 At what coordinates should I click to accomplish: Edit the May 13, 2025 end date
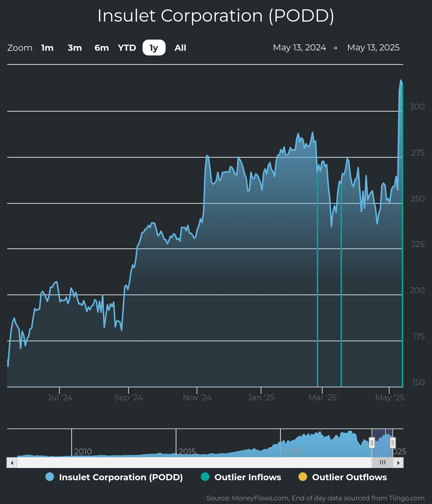(x=373, y=48)
